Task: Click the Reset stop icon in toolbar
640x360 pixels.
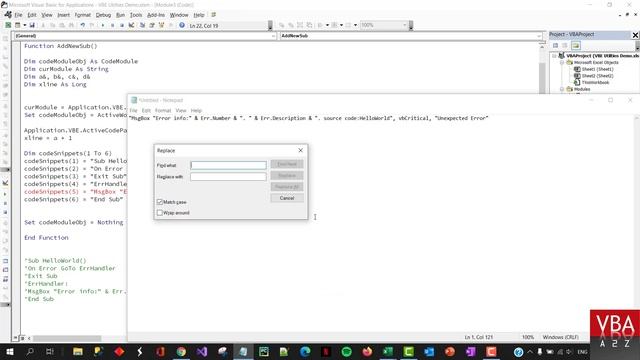Action: tap(122, 25)
